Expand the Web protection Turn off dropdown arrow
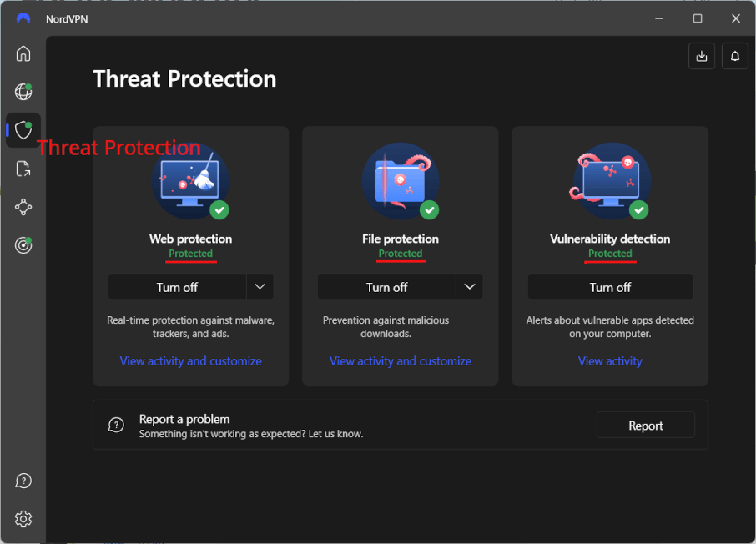 click(260, 287)
